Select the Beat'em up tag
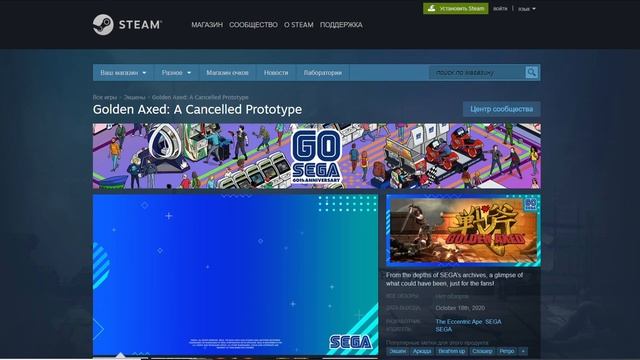The width and height of the screenshot is (640, 360). coord(451,351)
